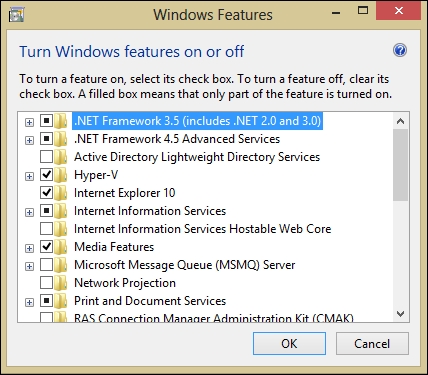
Task: Uncheck the Internet Explorer 10 checkbox
Action: (x=46, y=192)
